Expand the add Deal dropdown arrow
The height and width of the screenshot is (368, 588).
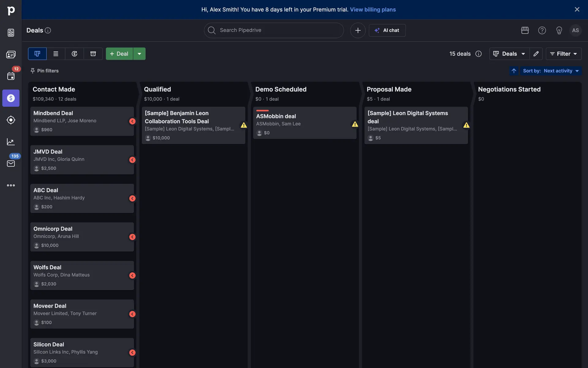click(x=139, y=54)
